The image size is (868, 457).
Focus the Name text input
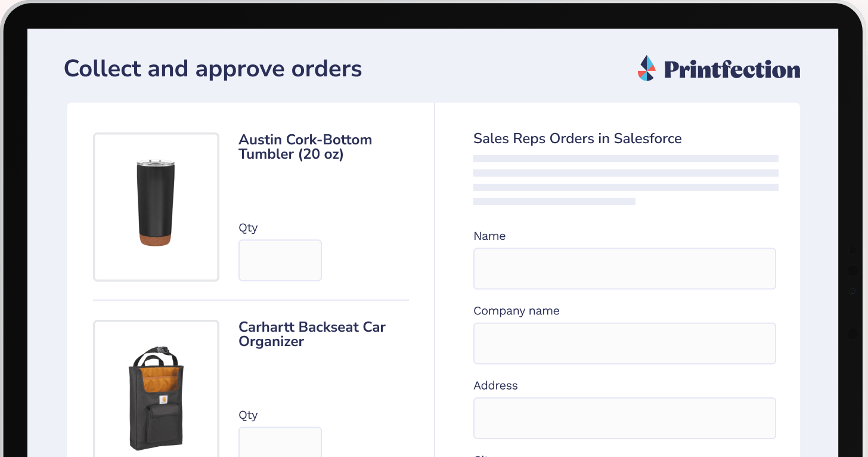pyautogui.click(x=624, y=269)
